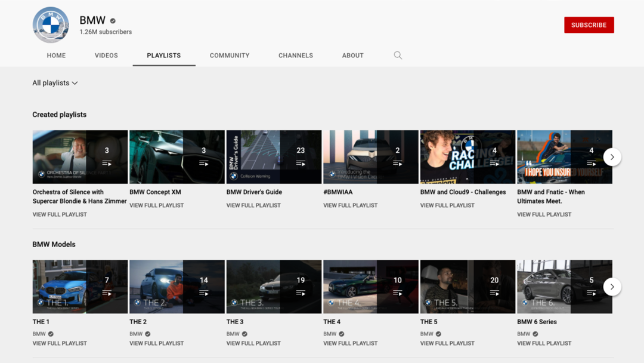
Task: Open THE 4 playlist title link
Action: point(332,322)
